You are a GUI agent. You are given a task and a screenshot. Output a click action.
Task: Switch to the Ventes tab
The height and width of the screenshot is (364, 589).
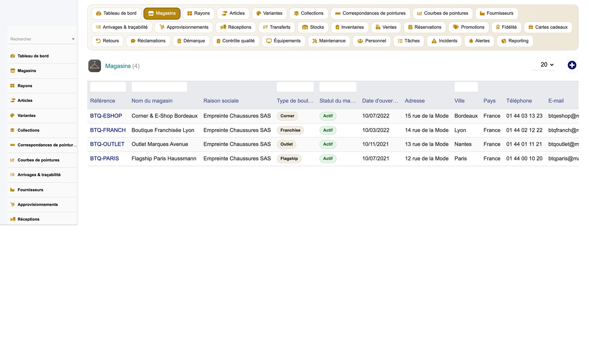(x=386, y=27)
